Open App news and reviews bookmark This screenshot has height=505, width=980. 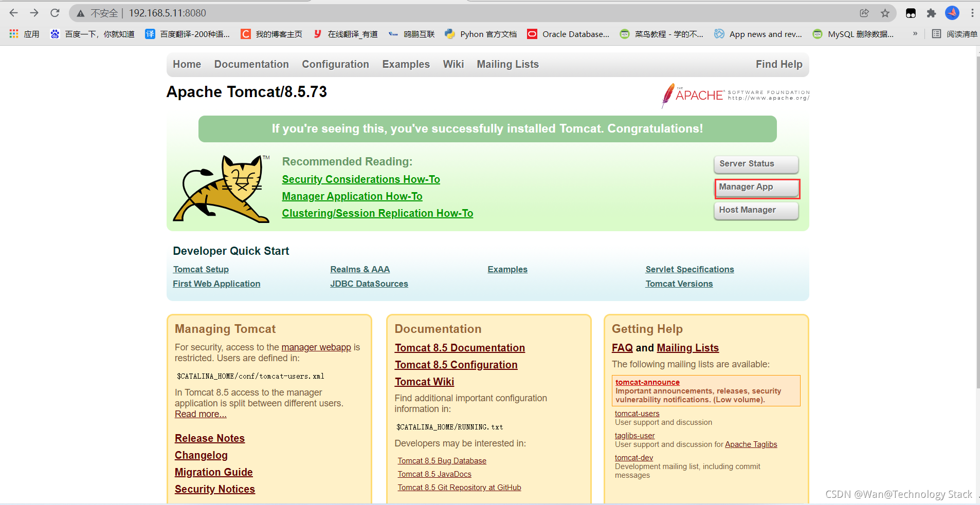point(758,34)
